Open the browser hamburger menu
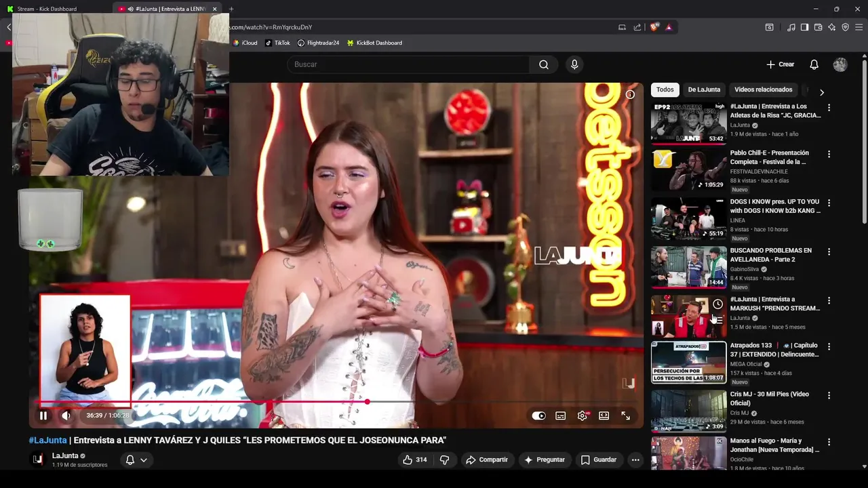The image size is (868, 488). [x=859, y=27]
